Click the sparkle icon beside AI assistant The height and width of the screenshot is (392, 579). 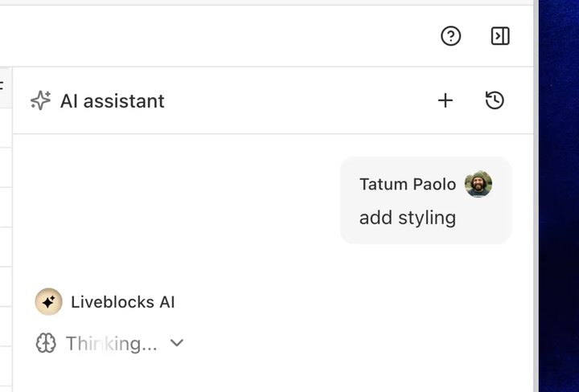41,100
